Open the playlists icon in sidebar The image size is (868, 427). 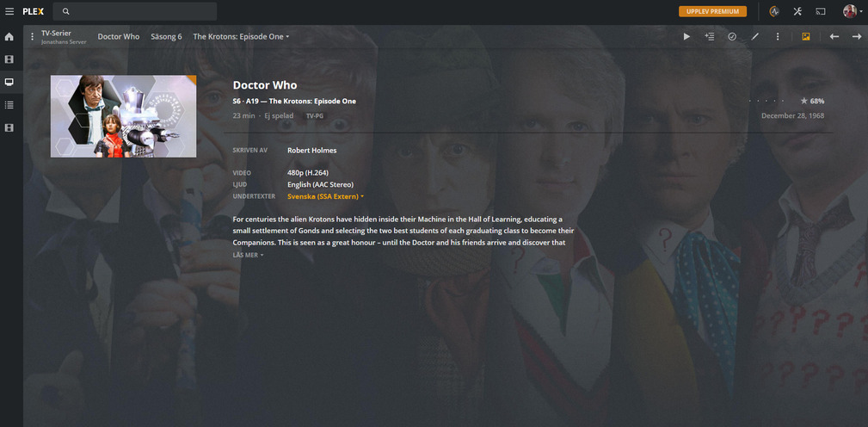(9, 105)
